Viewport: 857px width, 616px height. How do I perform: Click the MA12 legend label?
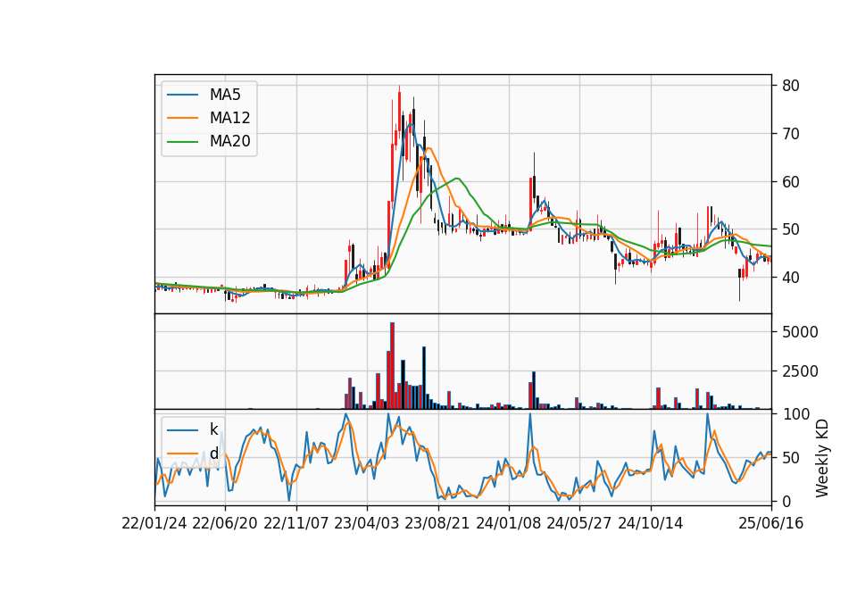(x=229, y=118)
